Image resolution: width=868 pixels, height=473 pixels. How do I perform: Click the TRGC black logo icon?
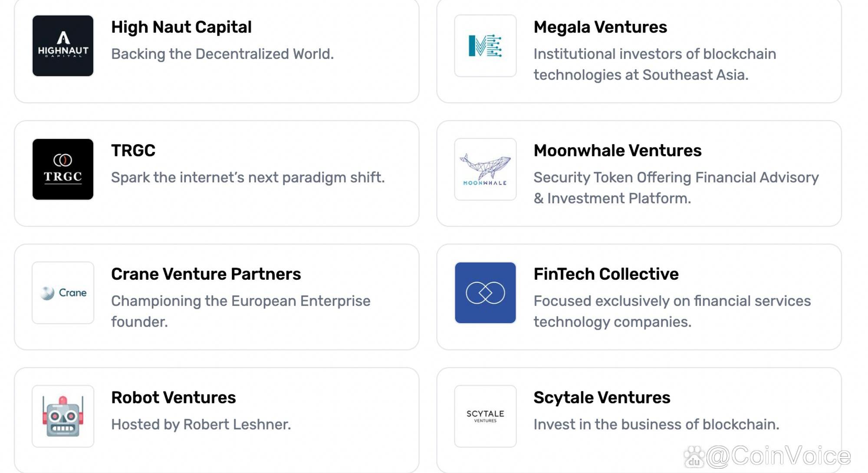point(63,169)
